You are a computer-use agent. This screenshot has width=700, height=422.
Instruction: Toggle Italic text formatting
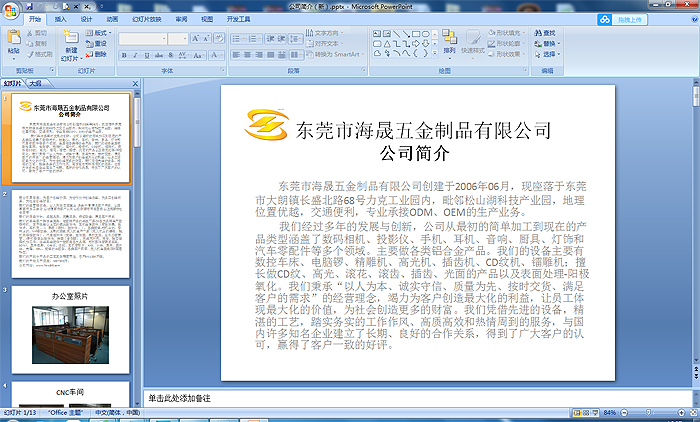(x=135, y=56)
